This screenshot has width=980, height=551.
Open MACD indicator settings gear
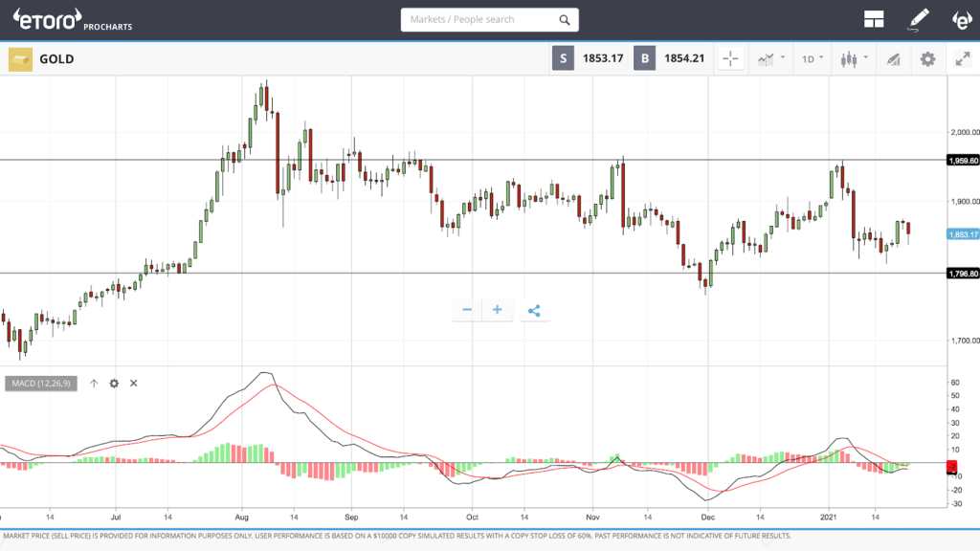[x=114, y=383]
